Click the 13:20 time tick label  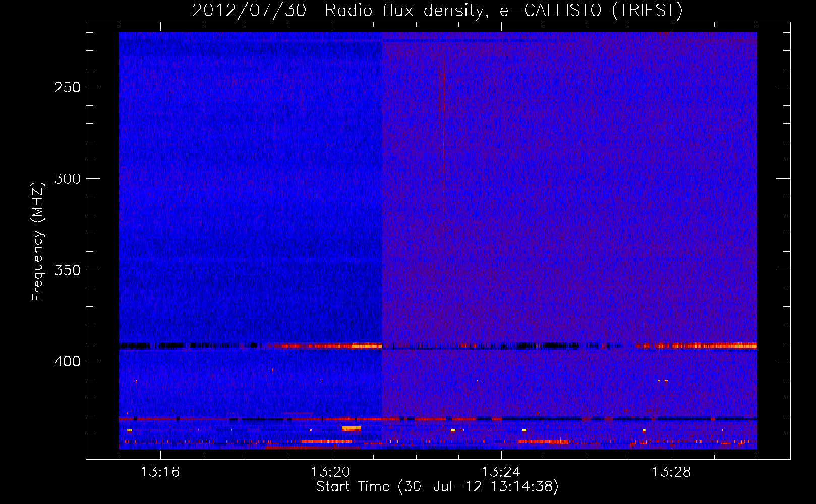click(x=330, y=472)
